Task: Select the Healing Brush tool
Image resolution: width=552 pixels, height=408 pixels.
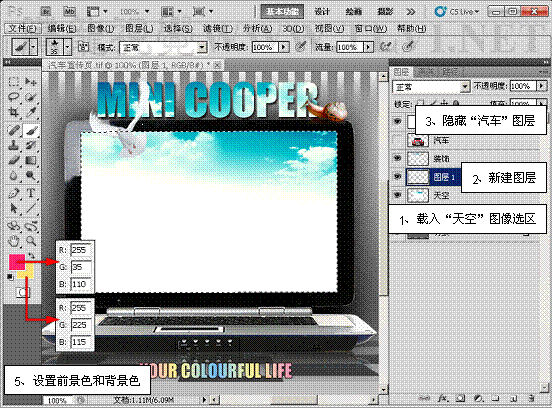Action: tap(14, 130)
